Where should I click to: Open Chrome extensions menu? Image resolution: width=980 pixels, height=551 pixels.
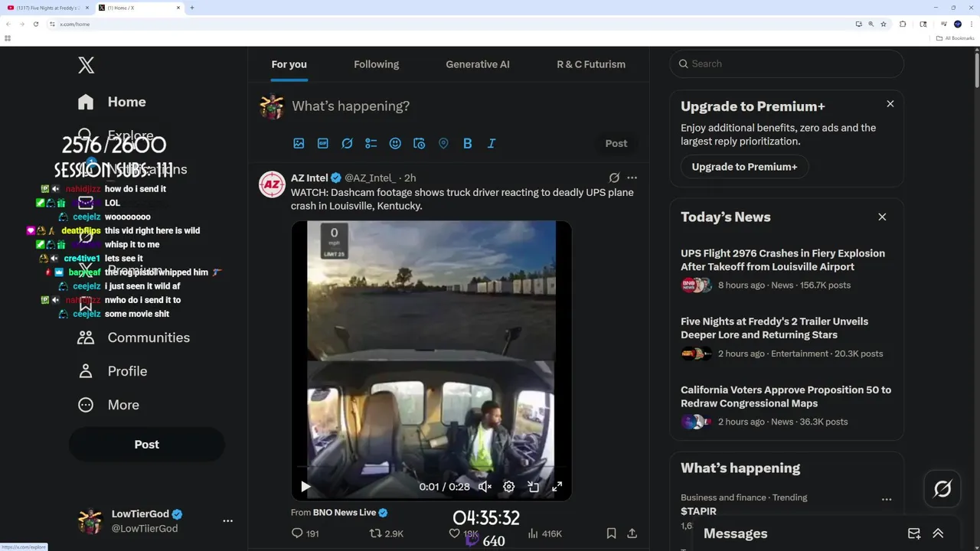(903, 24)
